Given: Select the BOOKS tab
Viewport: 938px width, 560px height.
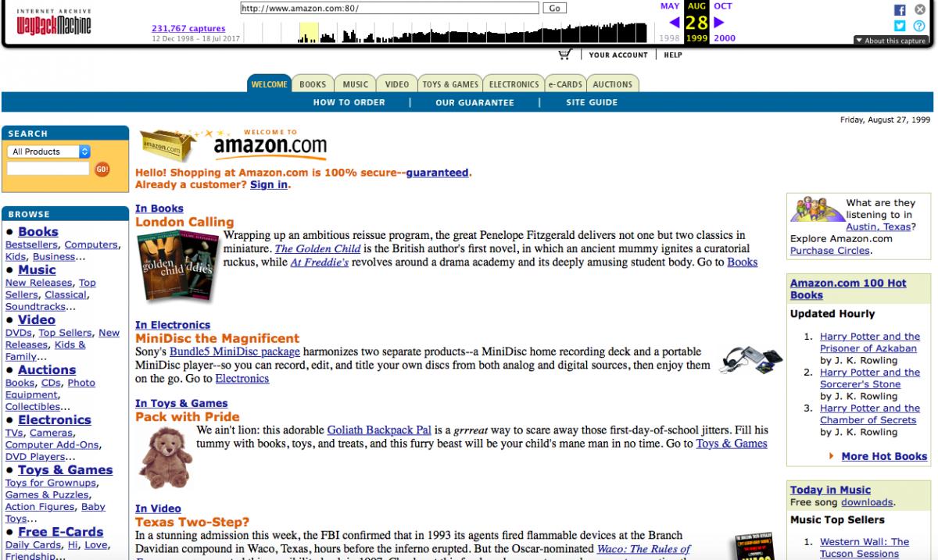Looking at the screenshot, I should 313,84.
